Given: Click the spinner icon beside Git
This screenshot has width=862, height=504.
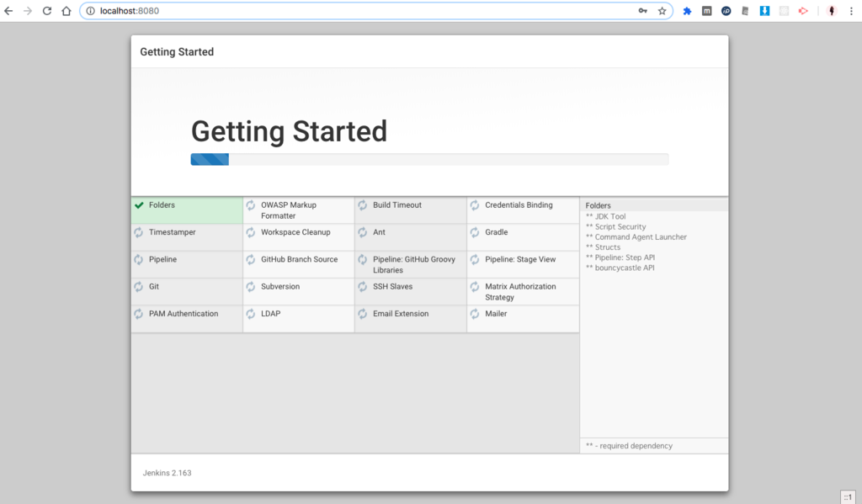Looking at the screenshot, I should [x=139, y=286].
